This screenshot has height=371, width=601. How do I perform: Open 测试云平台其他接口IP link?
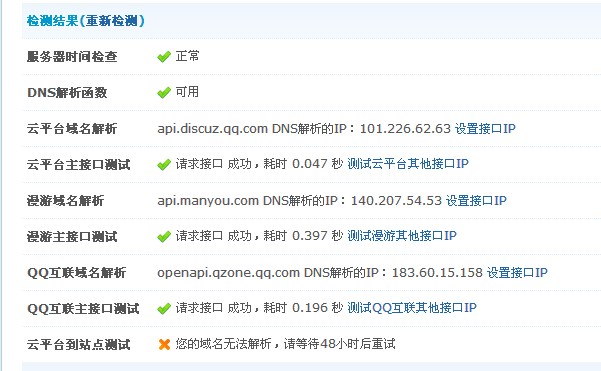pos(408,164)
